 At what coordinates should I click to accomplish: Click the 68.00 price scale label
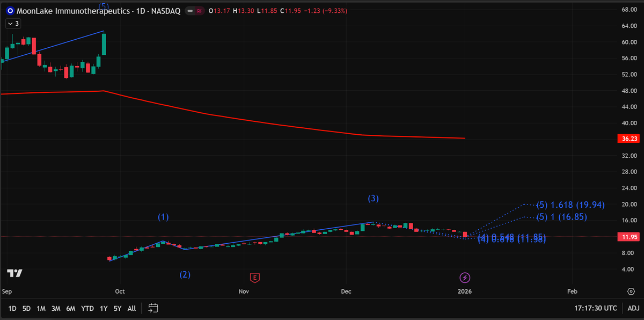[628, 10]
